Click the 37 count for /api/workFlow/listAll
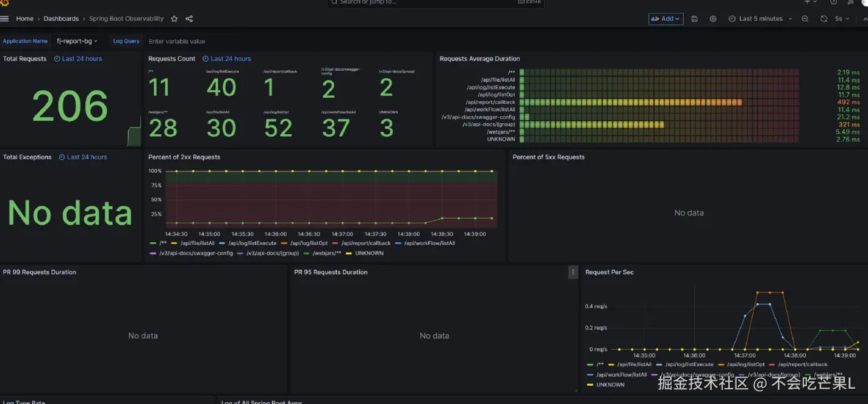Screen dimensions: 868x404 pos(336,128)
